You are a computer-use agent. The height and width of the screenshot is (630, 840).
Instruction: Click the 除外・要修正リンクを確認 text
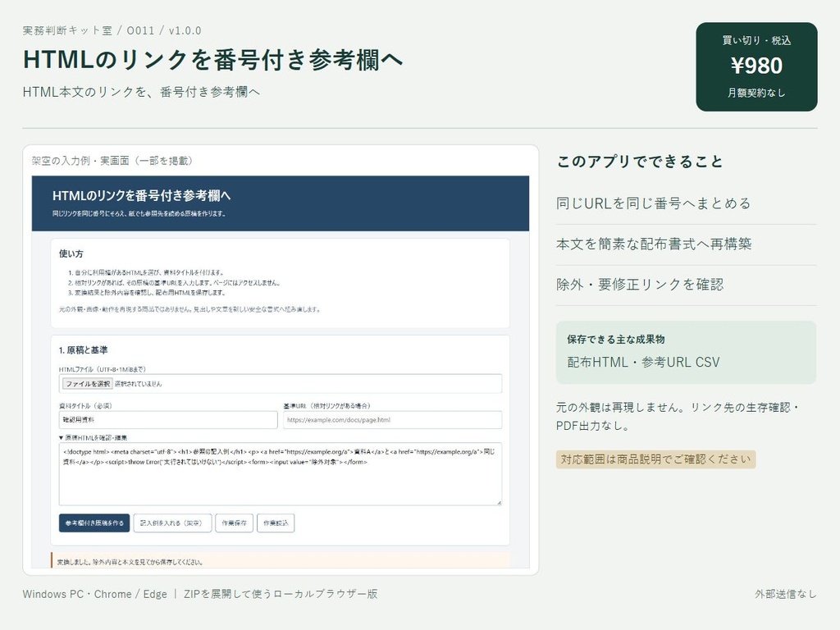pos(640,285)
